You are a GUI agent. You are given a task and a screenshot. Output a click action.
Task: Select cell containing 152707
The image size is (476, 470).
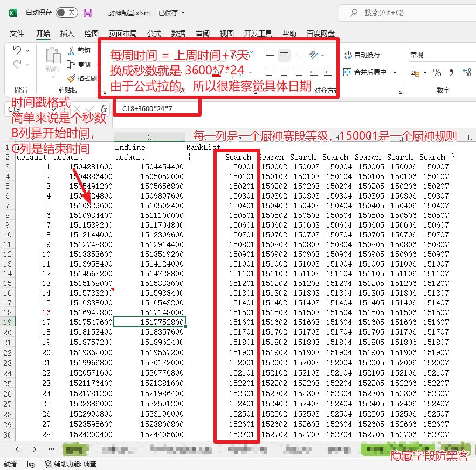pyautogui.click(x=436, y=434)
